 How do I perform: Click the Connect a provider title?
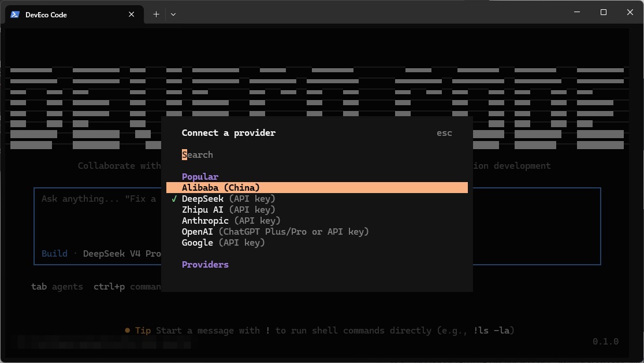[x=228, y=133]
